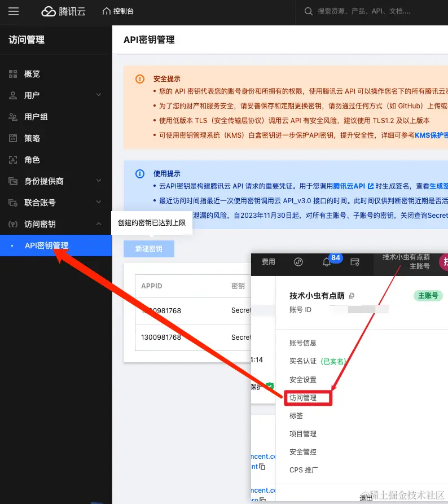Open 账号信息 in account menu
The height and width of the screenshot is (504, 448).
click(303, 343)
